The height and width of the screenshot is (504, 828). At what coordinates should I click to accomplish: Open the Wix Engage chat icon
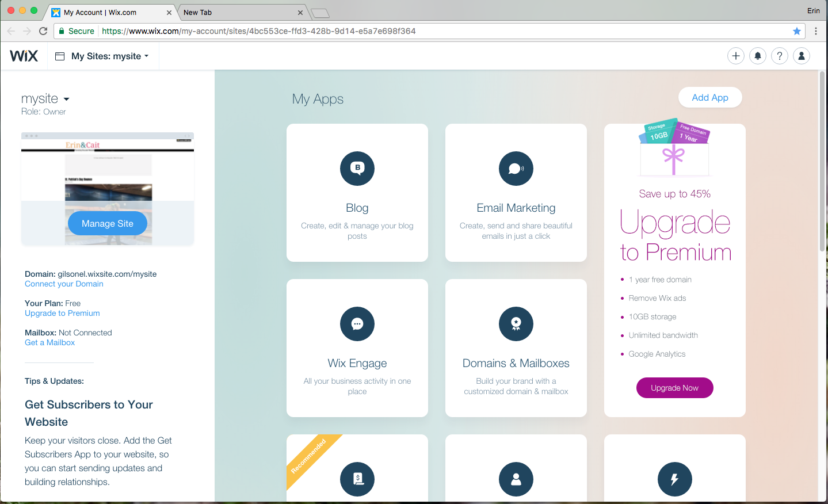click(357, 324)
